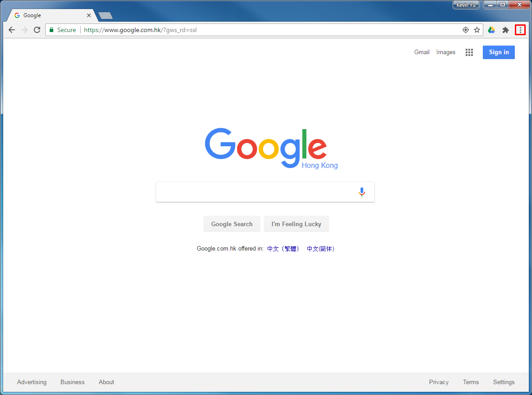Screen dimensions: 532x395
Task: Open the Gmail link
Action: point(422,52)
